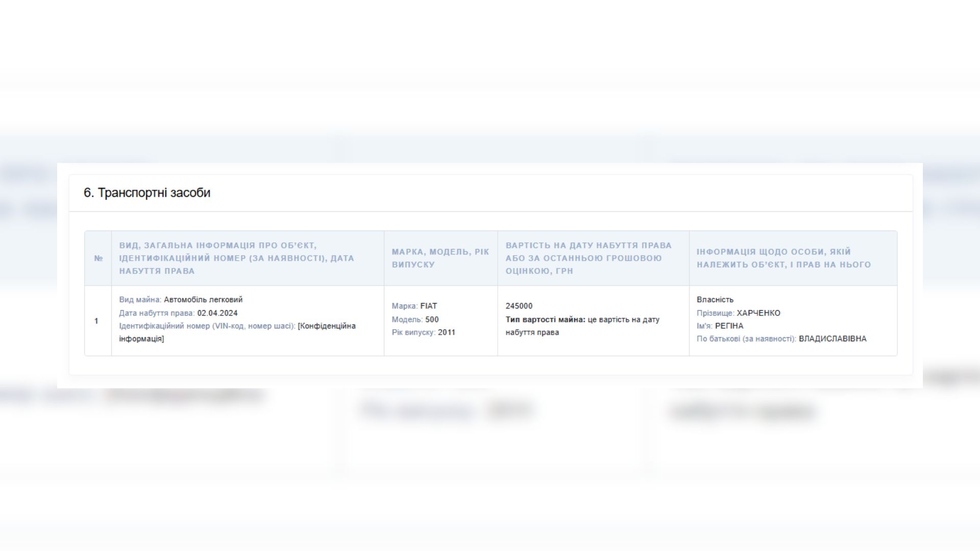Click the 'Вид, загальна інформація про об'єкт' column header
Viewport: 980px width, 551px height.
pyautogui.click(x=236, y=258)
